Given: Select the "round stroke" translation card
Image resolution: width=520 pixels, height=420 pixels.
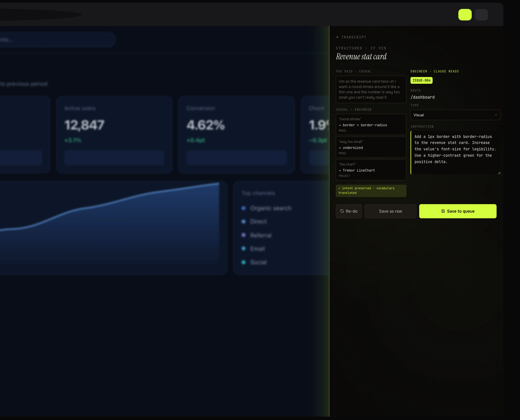Looking at the screenshot, I should (x=371, y=125).
